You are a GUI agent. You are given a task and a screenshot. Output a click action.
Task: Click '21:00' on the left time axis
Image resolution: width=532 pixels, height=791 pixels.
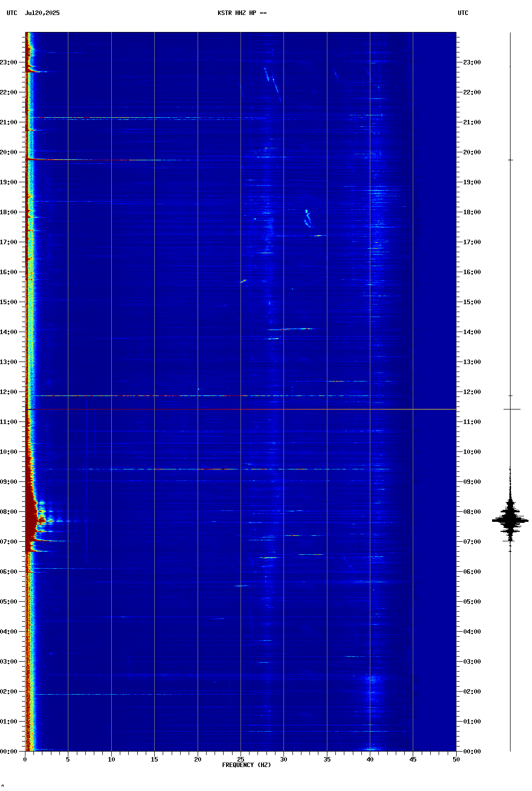[x=8, y=122]
